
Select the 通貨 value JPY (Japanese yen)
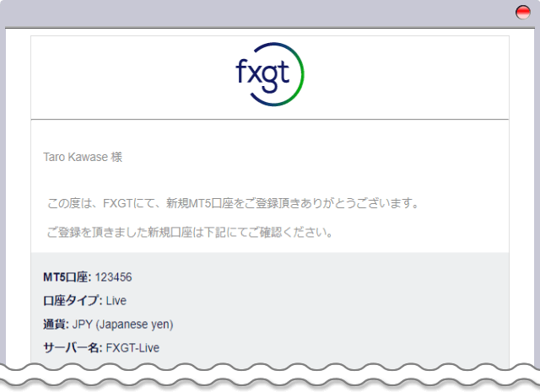tap(122, 325)
